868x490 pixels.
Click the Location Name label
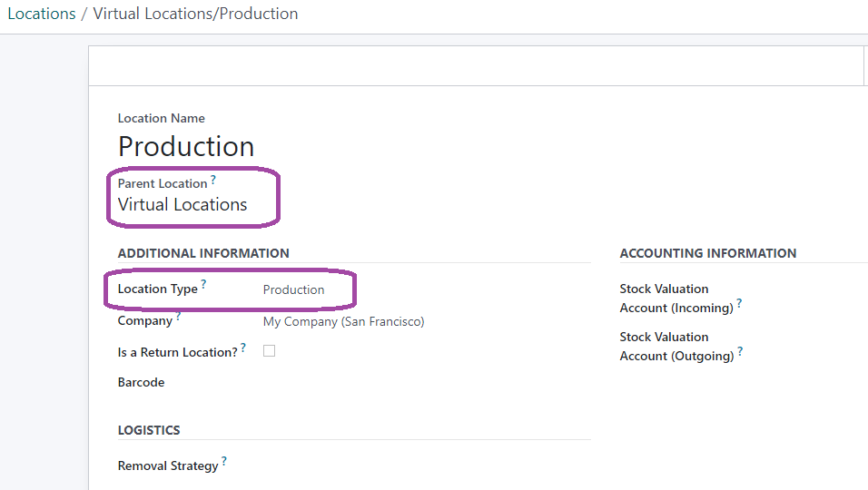click(x=161, y=118)
